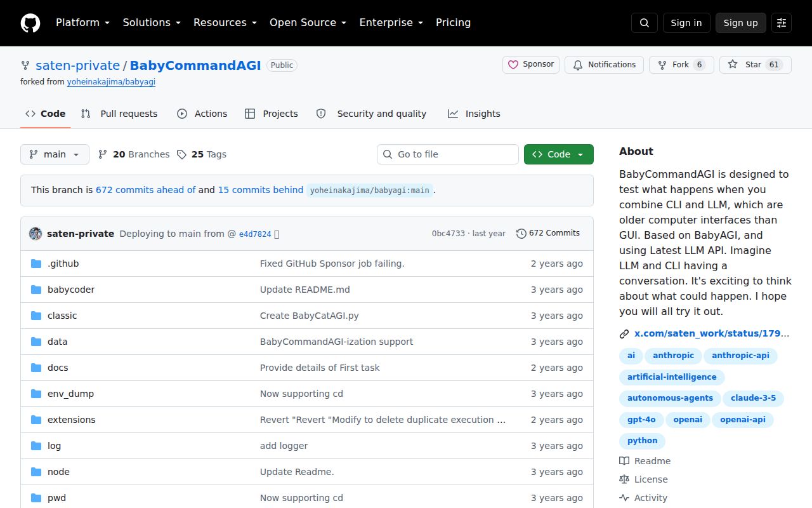Open the search magnifier in header
812x508 pixels.
tap(645, 23)
